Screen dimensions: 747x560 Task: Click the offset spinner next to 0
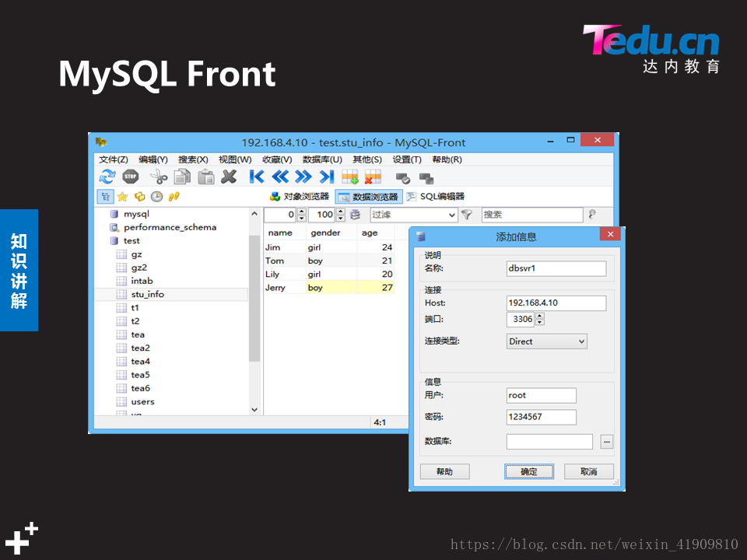click(x=302, y=215)
